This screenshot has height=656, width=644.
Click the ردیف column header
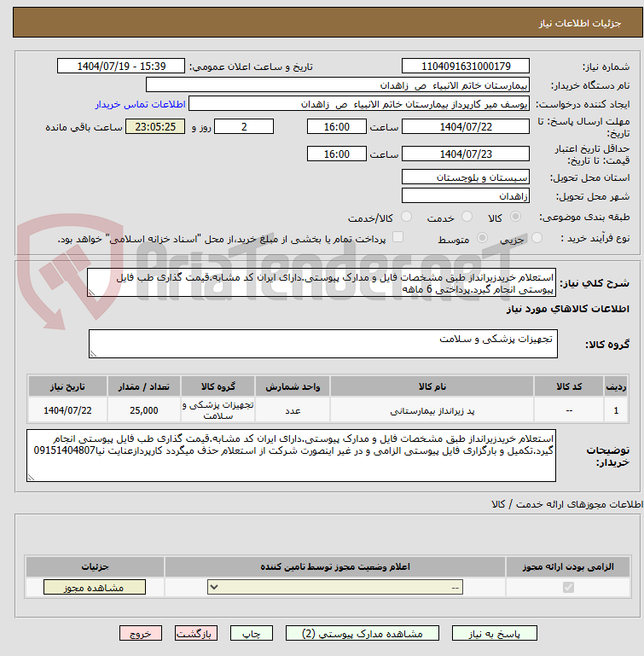coord(616,386)
